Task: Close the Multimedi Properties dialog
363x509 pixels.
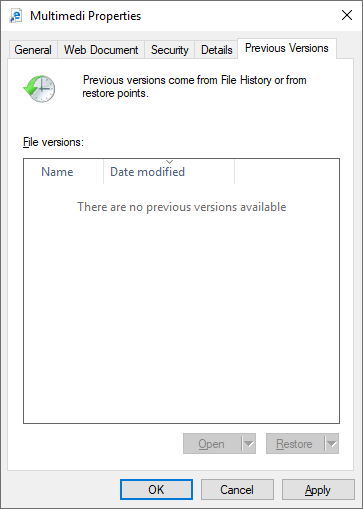Action: [347, 15]
